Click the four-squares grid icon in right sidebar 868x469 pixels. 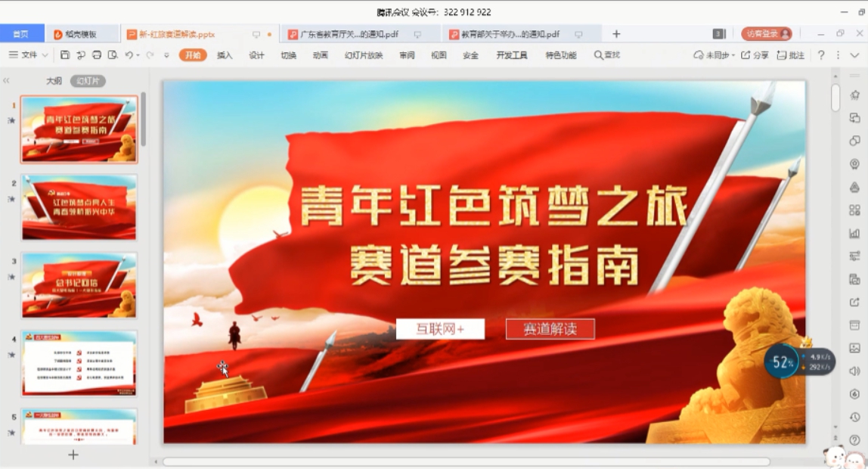854,210
